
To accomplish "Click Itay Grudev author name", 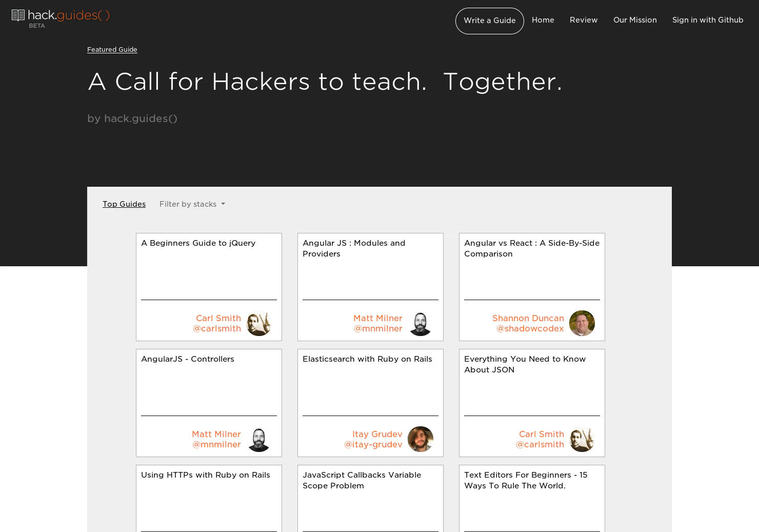I will 377,435.
